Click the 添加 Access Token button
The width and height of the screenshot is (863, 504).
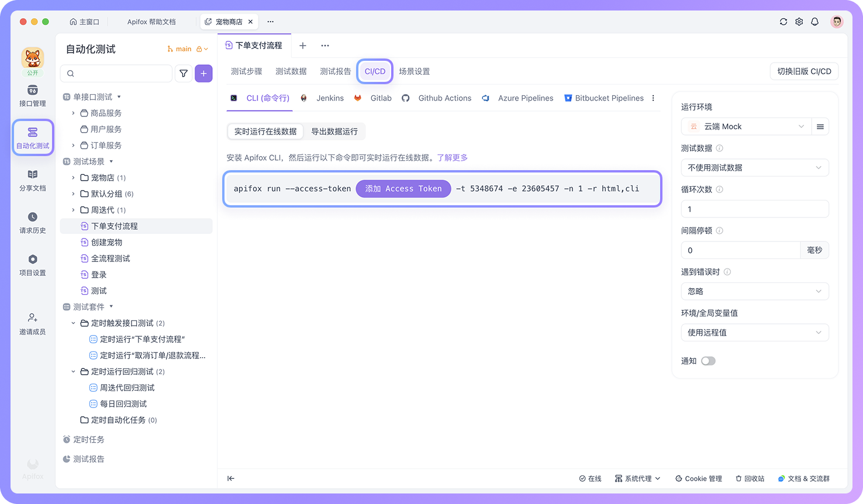click(403, 188)
